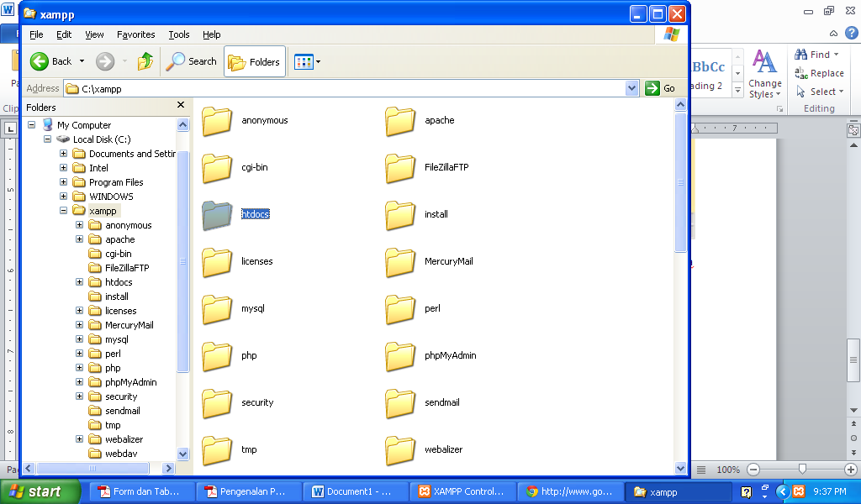Click Replace in Word ribbon
861x504 pixels.
pos(819,73)
